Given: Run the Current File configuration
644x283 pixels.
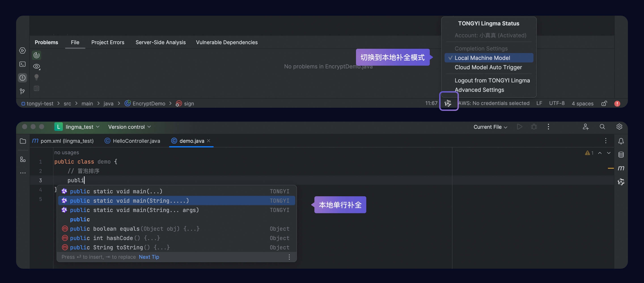Looking at the screenshot, I should pos(519,127).
